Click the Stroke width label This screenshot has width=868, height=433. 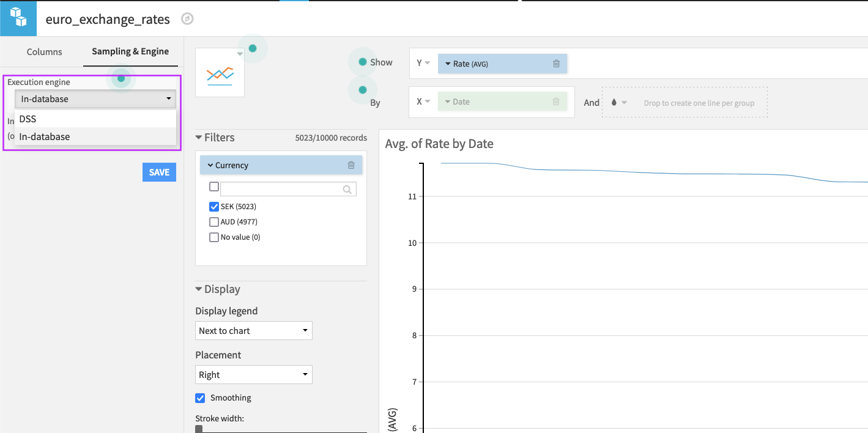pos(220,419)
